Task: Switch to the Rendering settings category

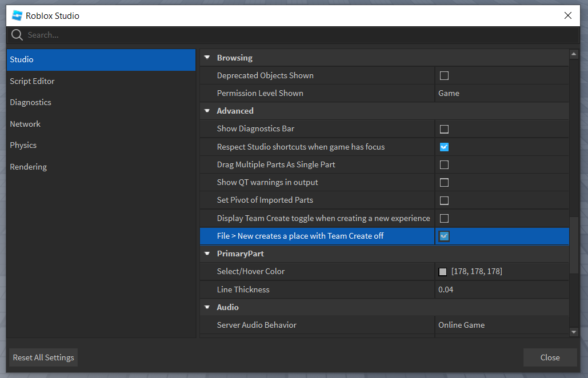Action: coord(29,167)
